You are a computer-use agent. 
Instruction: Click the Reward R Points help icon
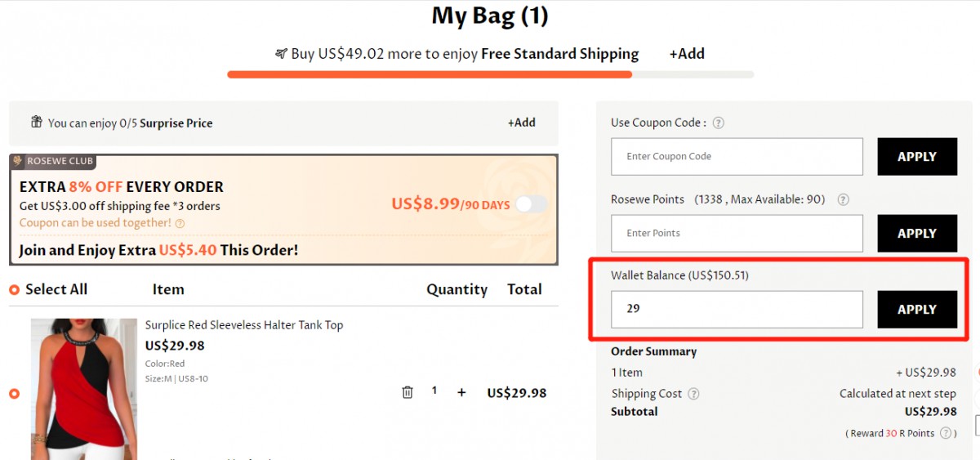(x=946, y=433)
